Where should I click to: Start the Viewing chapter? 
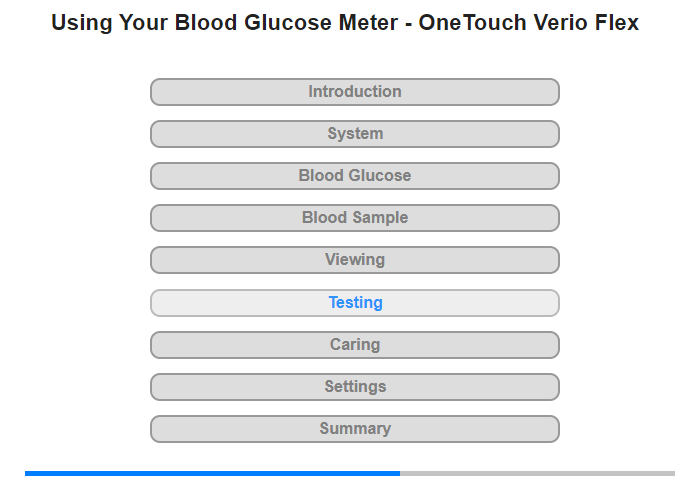pos(354,260)
